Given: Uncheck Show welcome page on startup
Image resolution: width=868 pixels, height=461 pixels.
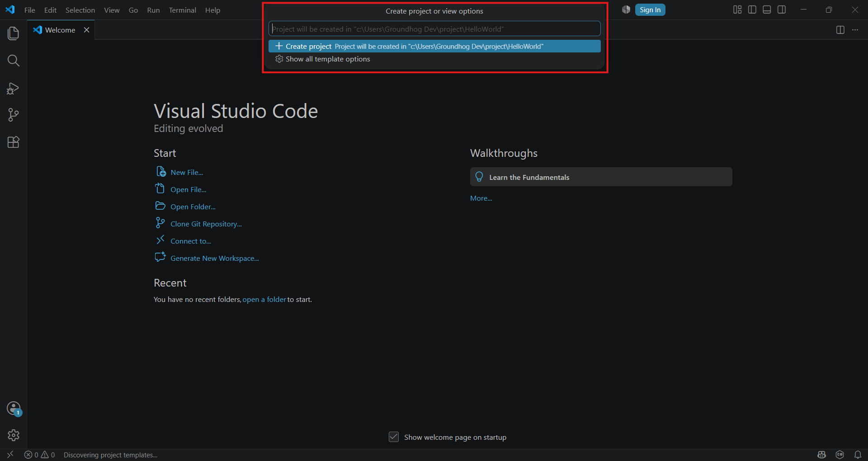Looking at the screenshot, I should click(394, 437).
